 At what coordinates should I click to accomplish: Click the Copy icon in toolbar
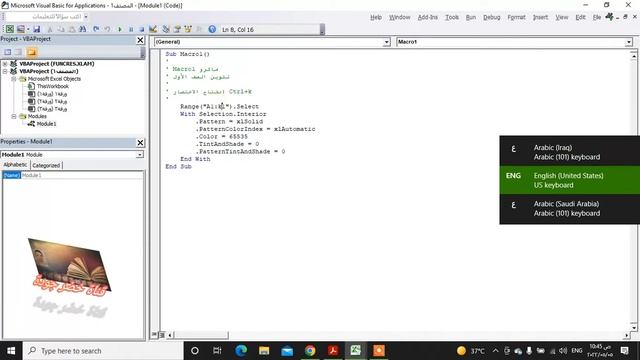point(61,29)
